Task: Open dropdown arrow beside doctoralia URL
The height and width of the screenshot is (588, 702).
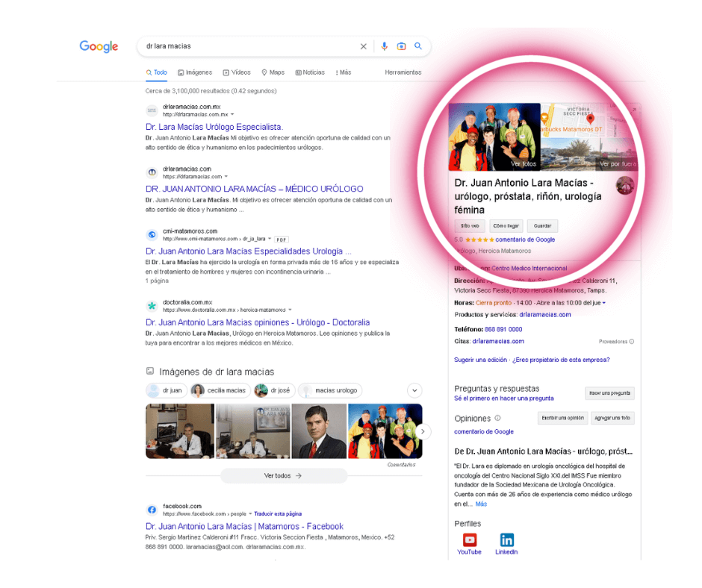Action: (x=290, y=310)
